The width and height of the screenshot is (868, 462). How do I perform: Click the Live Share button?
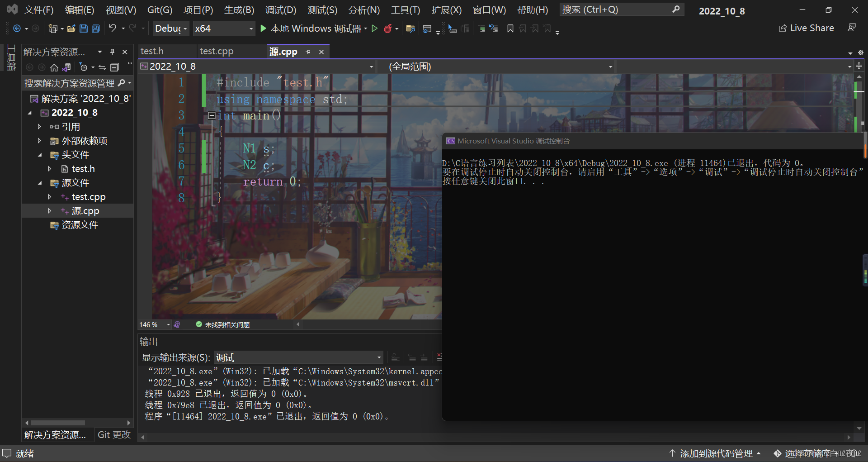(806, 28)
